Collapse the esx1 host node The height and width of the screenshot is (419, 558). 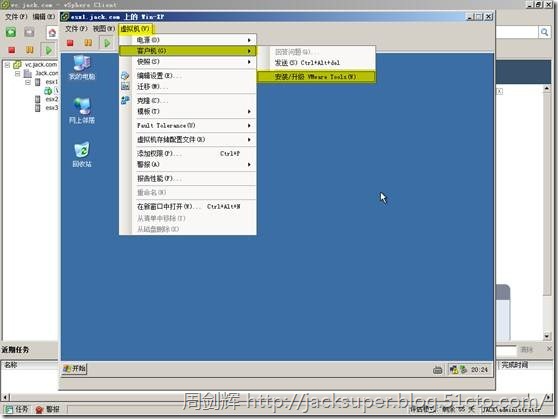click(28, 82)
